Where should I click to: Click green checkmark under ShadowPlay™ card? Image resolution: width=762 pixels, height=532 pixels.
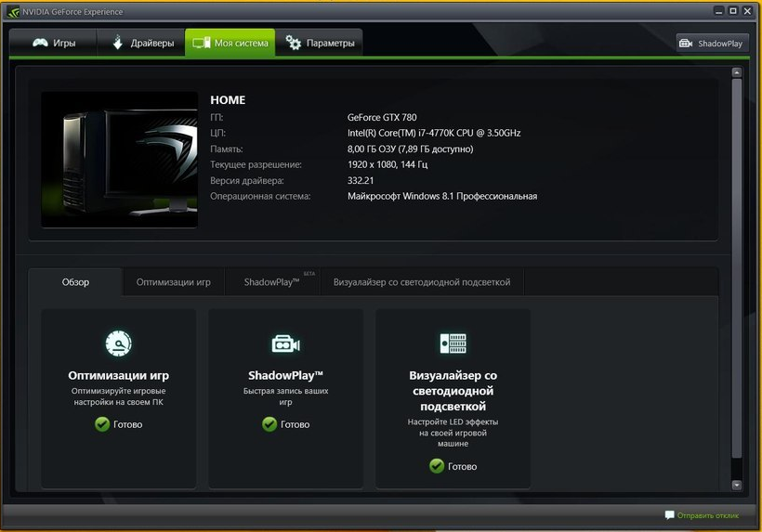(x=269, y=424)
